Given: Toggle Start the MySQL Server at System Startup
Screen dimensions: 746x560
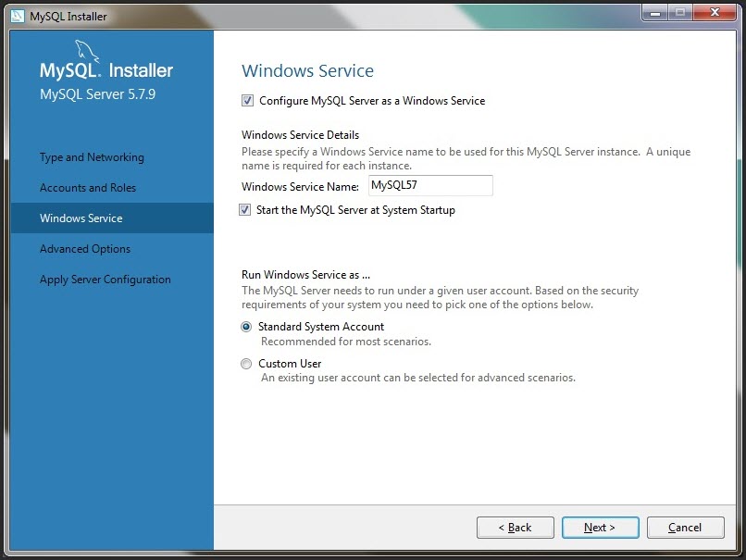Looking at the screenshot, I should [x=244, y=210].
